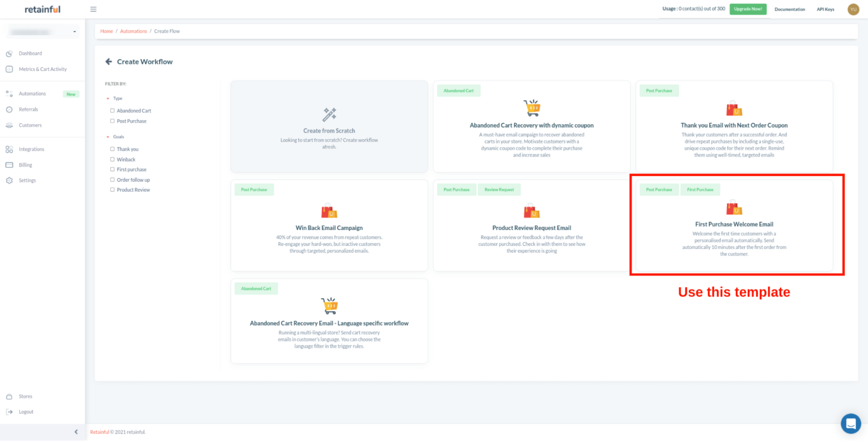Select Metrics & Cart Activity in sidebar
This screenshot has height=441, width=868.
click(x=43, y=69)
